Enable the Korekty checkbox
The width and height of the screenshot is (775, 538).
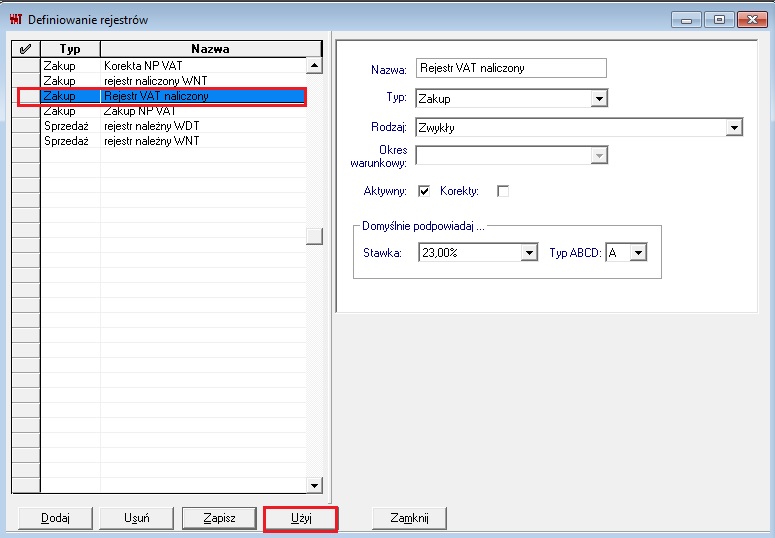coord(503,191)
